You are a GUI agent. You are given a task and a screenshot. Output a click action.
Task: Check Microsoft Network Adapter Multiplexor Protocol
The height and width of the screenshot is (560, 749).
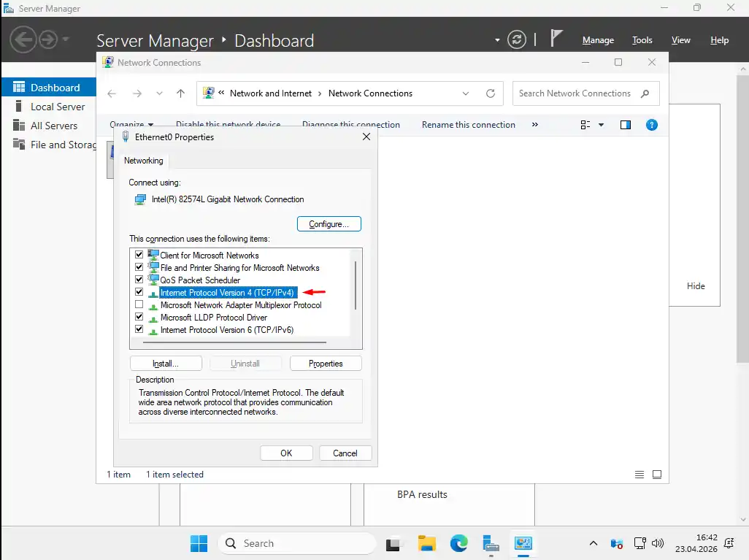tap(139, 304)
